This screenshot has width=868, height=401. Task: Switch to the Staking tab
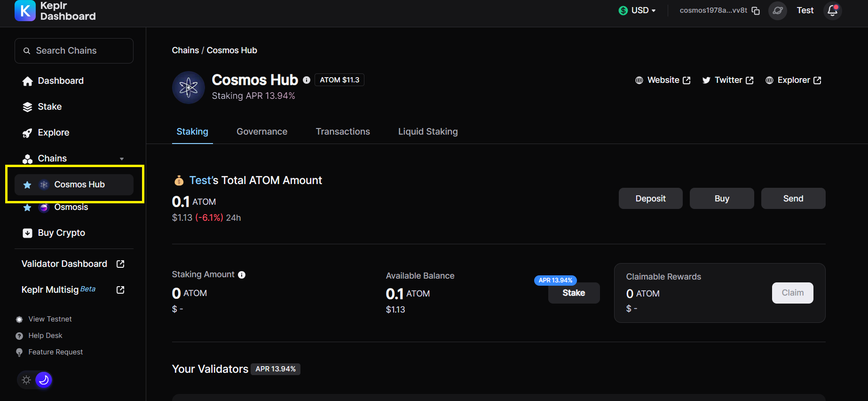[x=192, y=132]
